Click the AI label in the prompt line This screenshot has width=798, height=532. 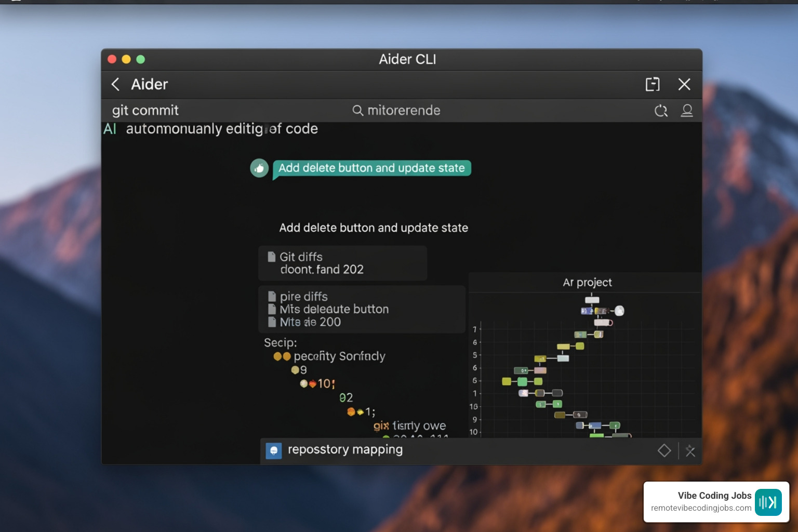coord(110,129)
